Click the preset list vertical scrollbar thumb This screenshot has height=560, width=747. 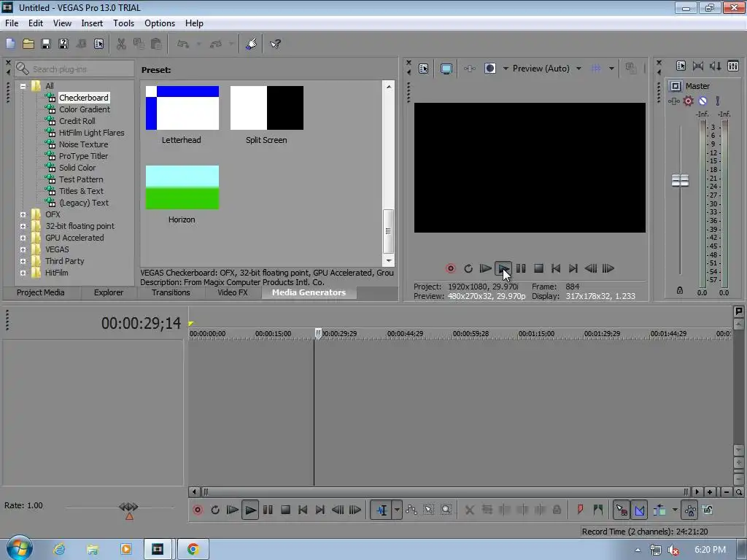(388, 231)
